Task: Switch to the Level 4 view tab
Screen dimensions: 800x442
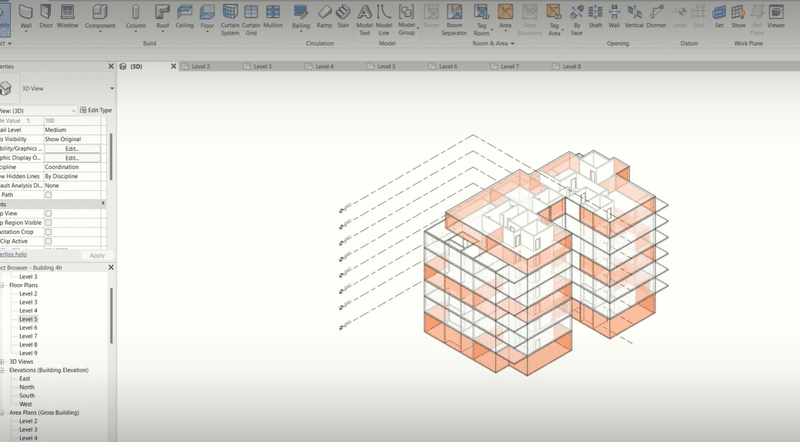Action: (324, 66)
